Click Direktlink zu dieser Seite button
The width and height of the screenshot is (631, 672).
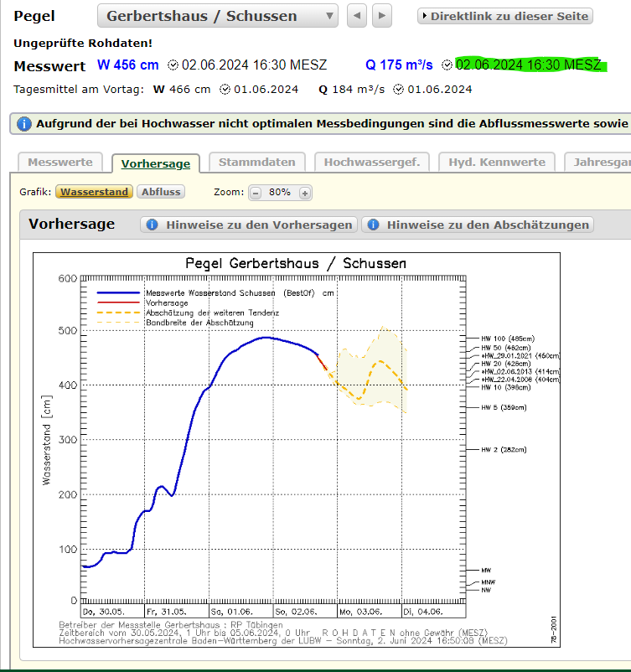tap(505, 16)
